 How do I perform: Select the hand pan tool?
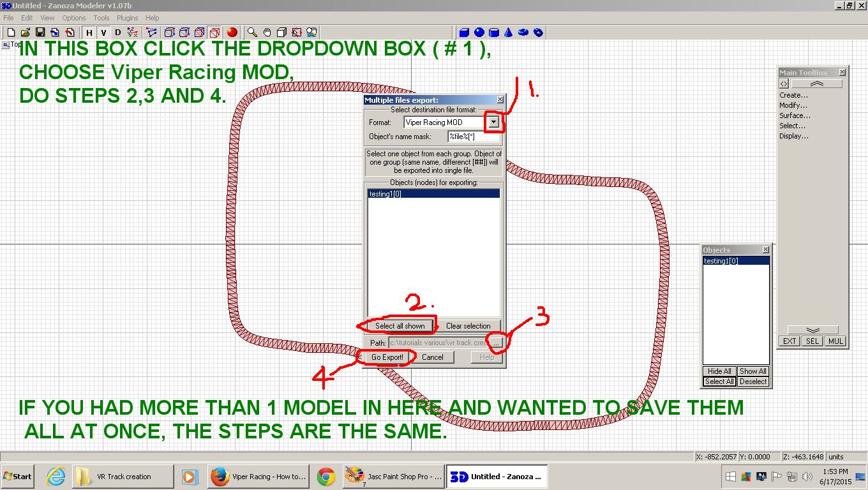tap(267, 32)
